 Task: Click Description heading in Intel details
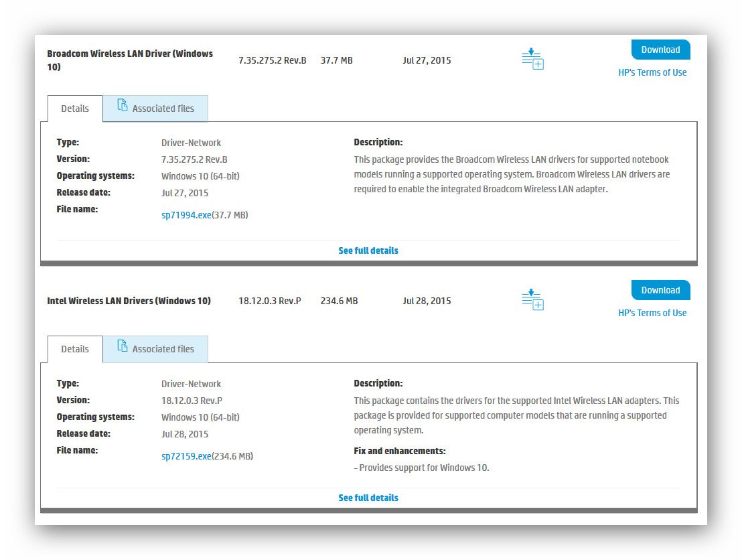click(x=378, y=383)
